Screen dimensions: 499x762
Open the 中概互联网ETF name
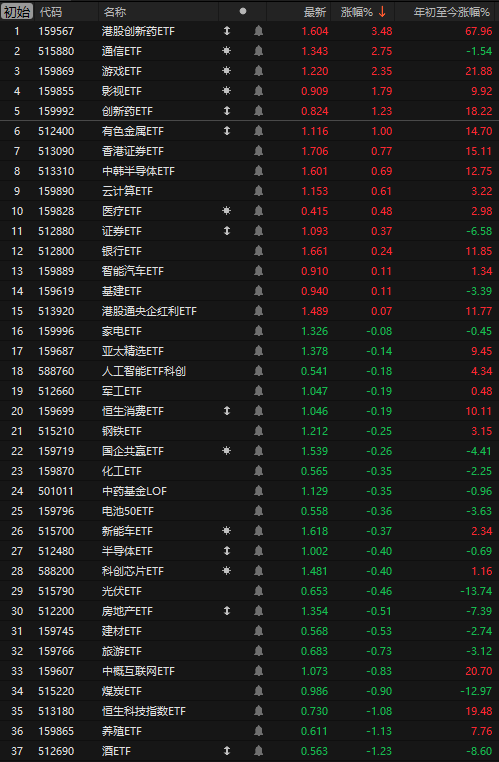138,671
